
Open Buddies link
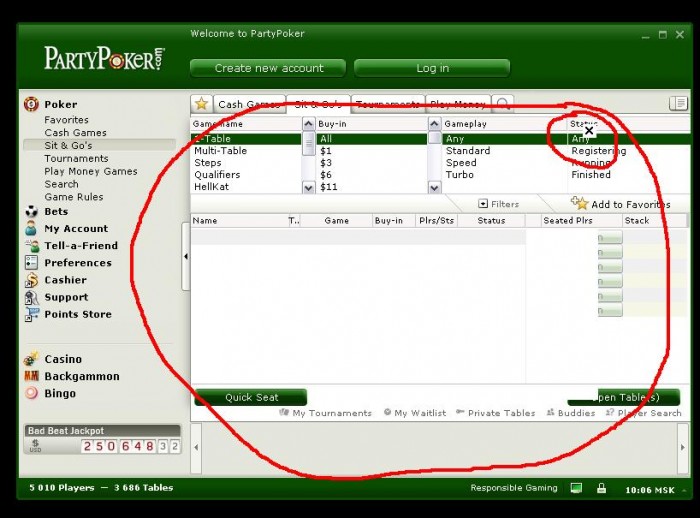(571, 413)
